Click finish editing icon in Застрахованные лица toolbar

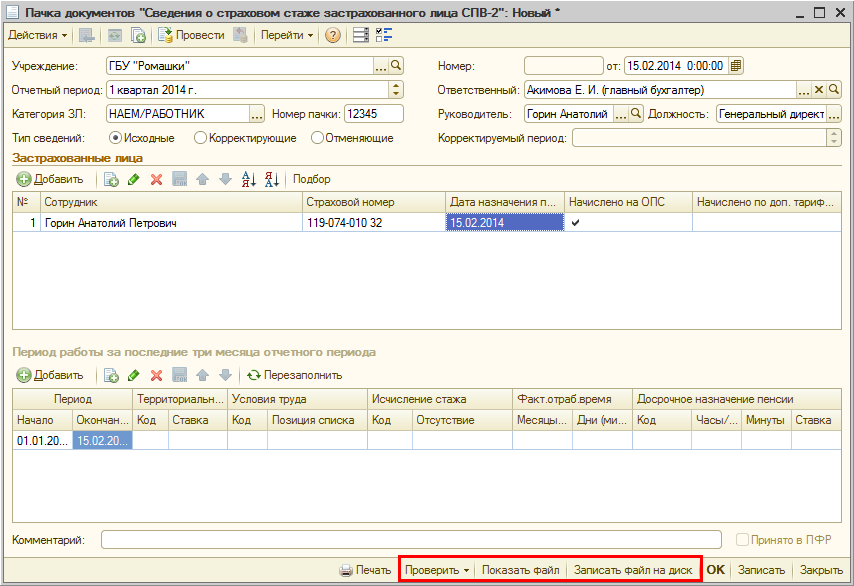point(180,179)
